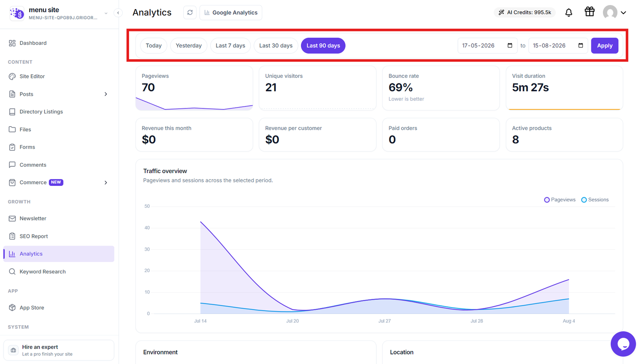
Task: Toggle Pageviews series in chart legend
Action: point(560,200)
